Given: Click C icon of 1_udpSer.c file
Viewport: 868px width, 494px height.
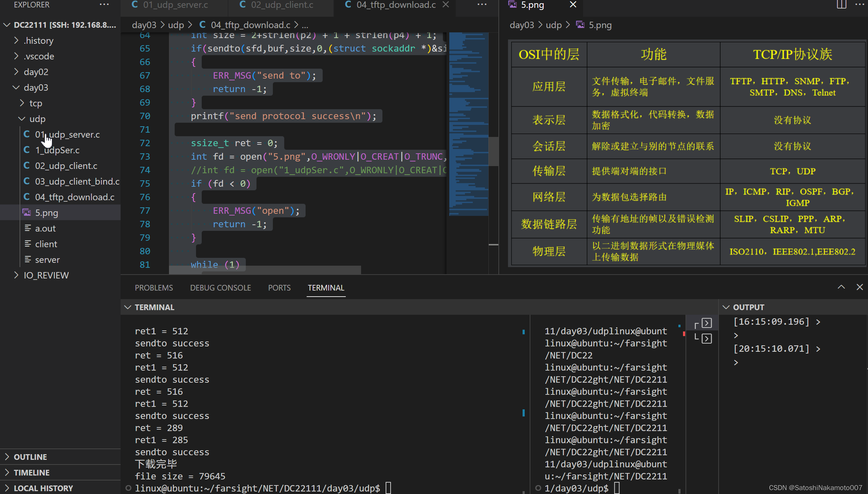Looking at the screenshot, I should point(27,150).
